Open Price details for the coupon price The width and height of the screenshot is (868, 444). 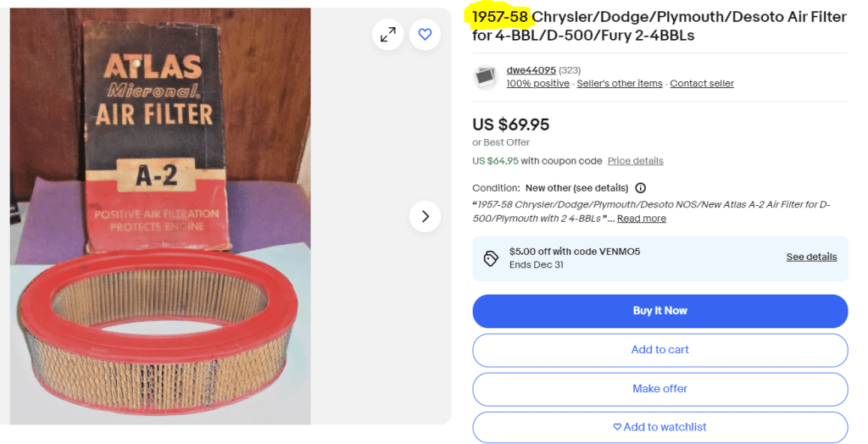(x=635, y=161)
